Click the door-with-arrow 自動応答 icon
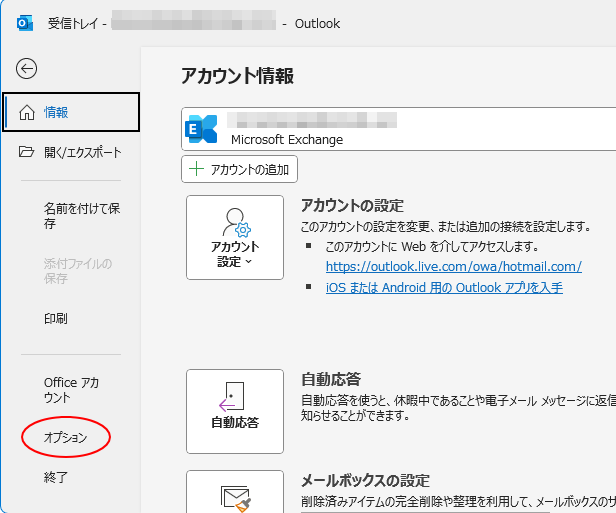The height and width of the screenshot is (513, 616). tap(232, 397)
